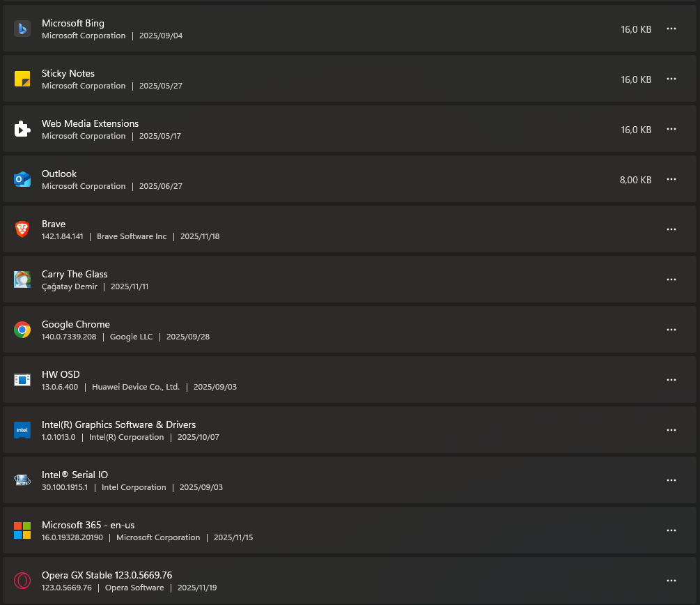Click the Web Media Extensions app name
The image size is (700, 605).
[90, 123]
